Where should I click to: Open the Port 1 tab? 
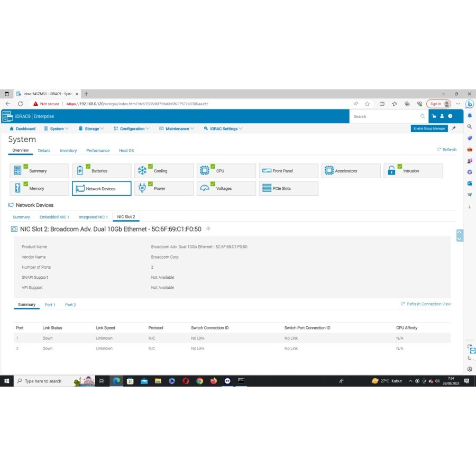pyautogui.click(x=50, y=305)
